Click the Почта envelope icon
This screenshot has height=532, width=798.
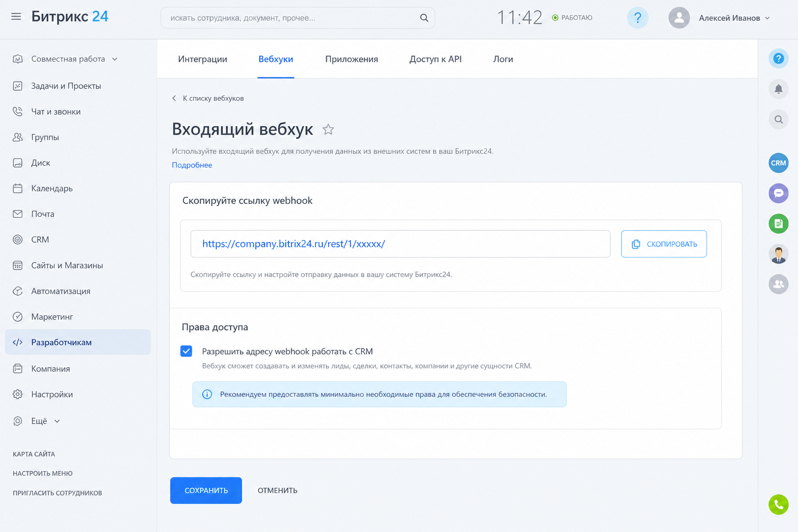click(x=18, y=214)
